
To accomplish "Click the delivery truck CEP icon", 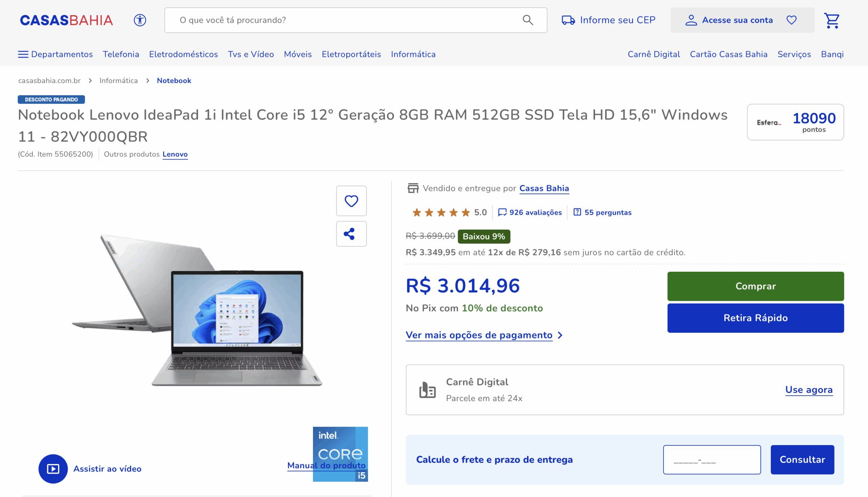I will click(x=568, y=20).
